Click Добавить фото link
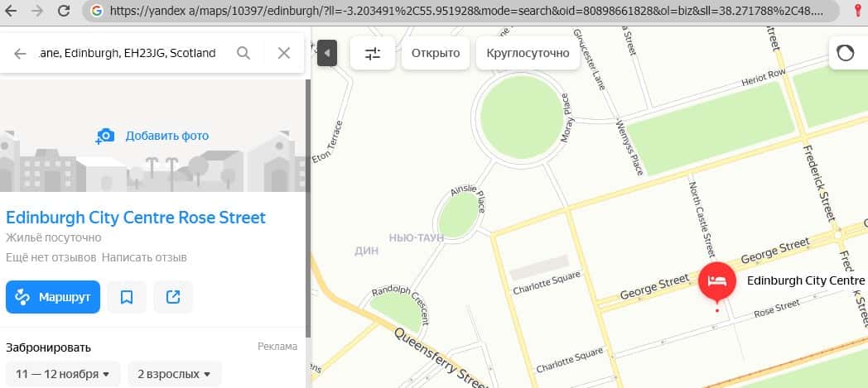 (x=167, y=136)
